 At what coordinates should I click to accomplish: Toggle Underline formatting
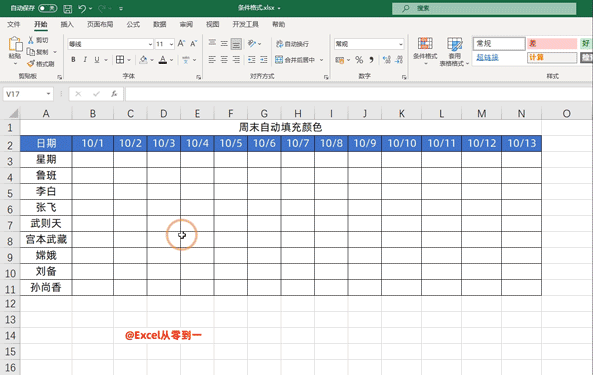pyautogui.click(x=97, y=59)
